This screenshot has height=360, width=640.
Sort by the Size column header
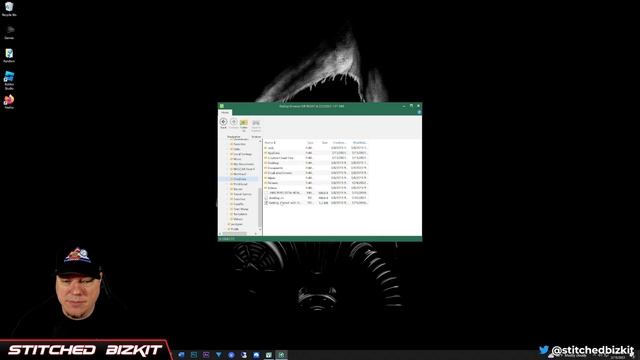[324, 143]
